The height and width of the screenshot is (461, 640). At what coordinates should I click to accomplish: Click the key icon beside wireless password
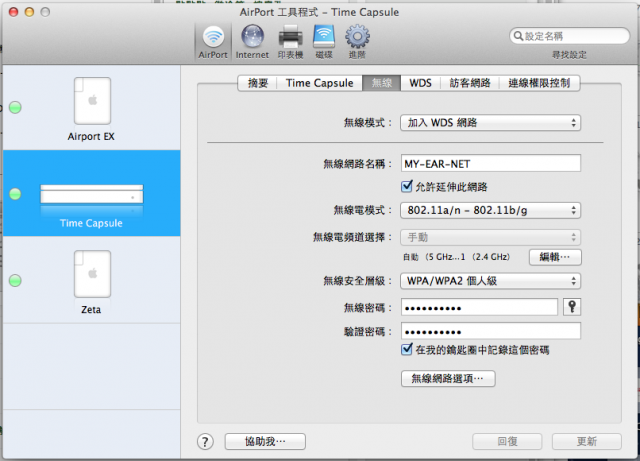pyautogui.click(x=572, y=307)
